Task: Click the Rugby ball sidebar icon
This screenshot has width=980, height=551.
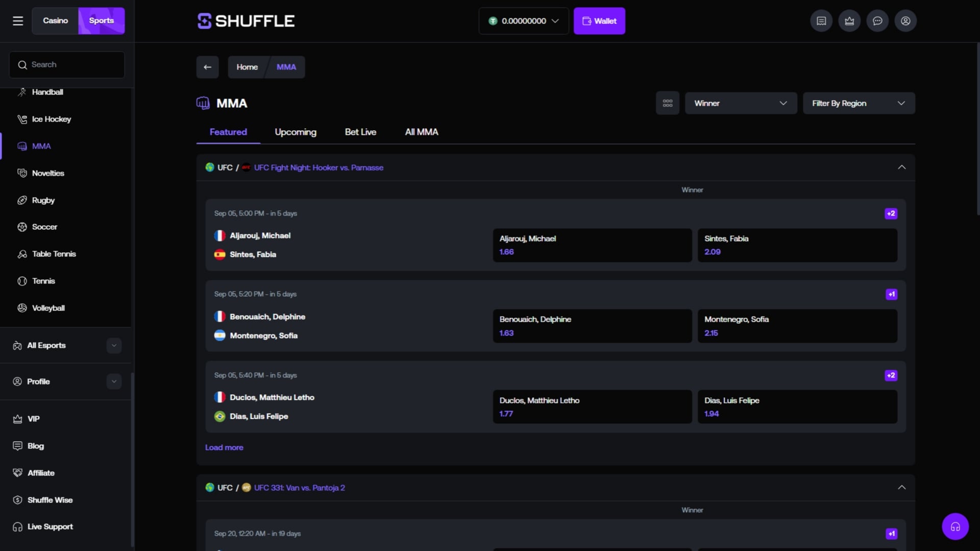Action: pyautogui.click(x=22, y=200)
